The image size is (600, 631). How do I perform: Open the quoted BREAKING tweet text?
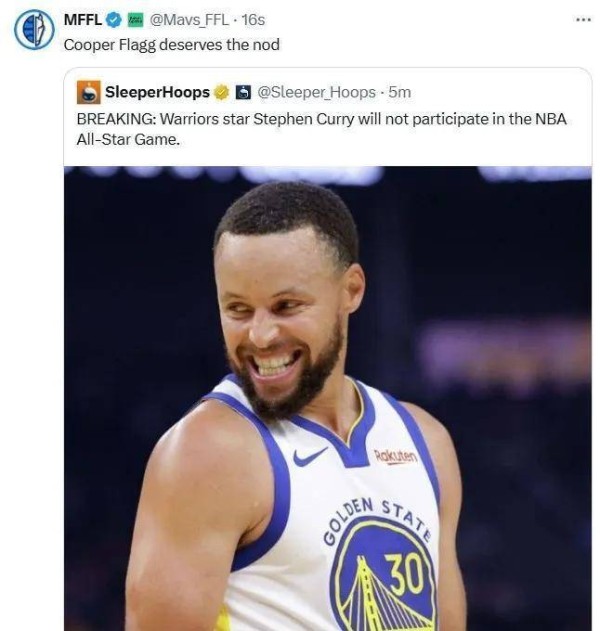click(x=320, y=129)
